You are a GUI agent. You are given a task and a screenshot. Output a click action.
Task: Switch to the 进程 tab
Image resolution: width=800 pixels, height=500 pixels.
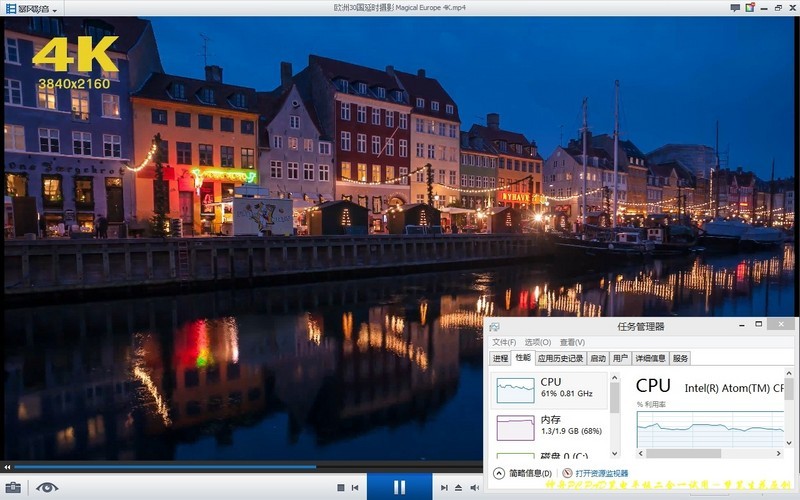click(x=500, y=358)
